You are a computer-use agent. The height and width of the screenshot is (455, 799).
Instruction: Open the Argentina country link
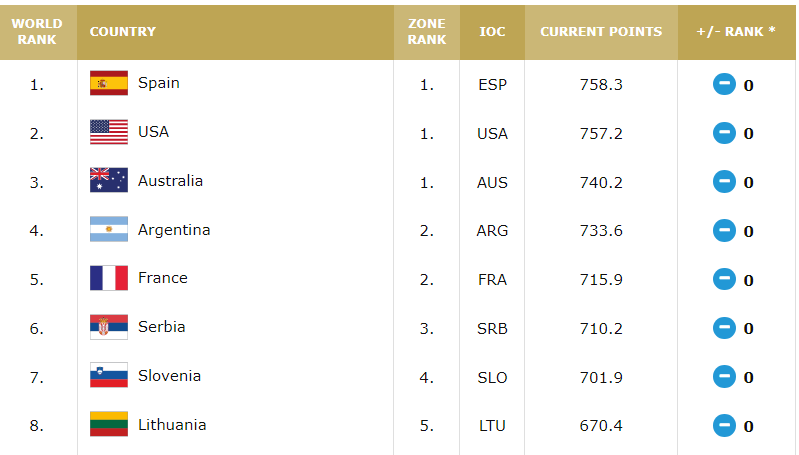pos(174,230)
